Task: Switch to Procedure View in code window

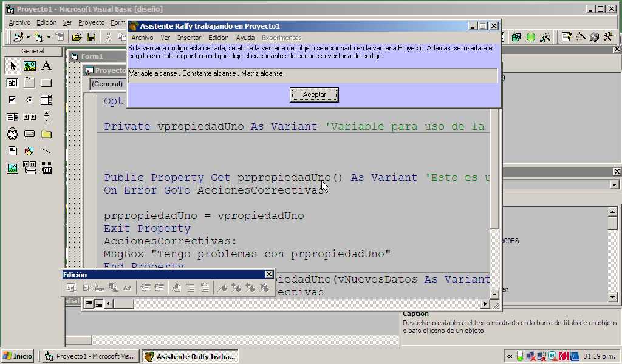Action: coord(89,304)
